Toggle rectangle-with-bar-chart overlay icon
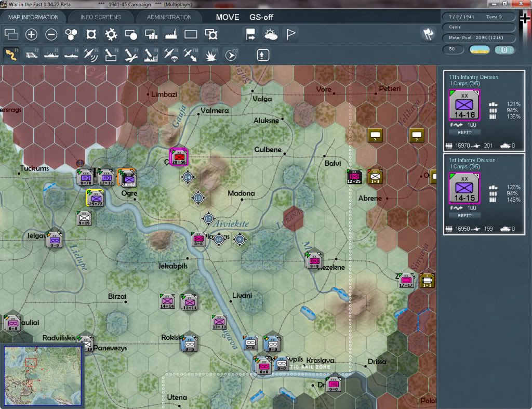Viewport: 532px width, 409px height. 151,34
